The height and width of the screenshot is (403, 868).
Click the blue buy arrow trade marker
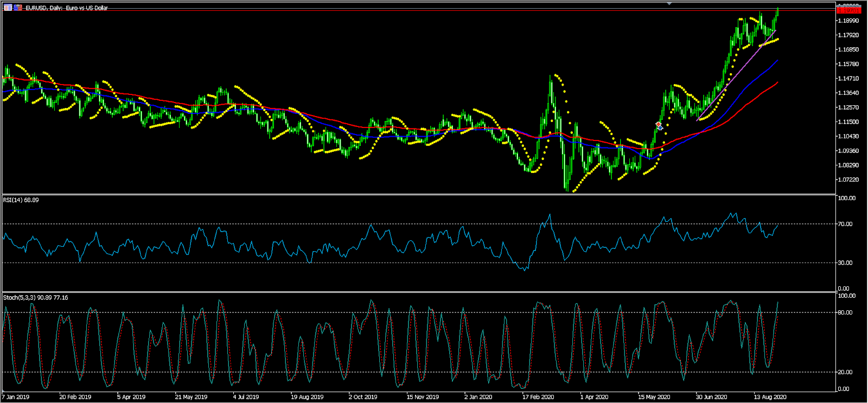[660, 128]
